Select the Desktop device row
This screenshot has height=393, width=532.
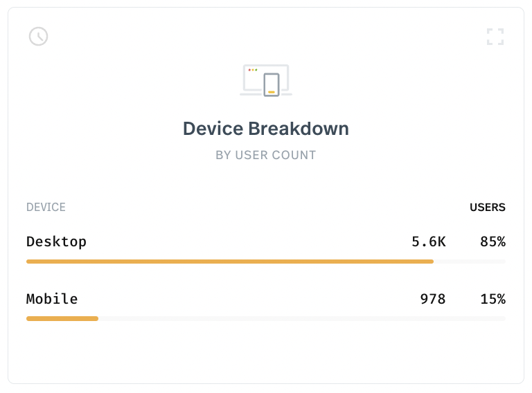(266, 248)
